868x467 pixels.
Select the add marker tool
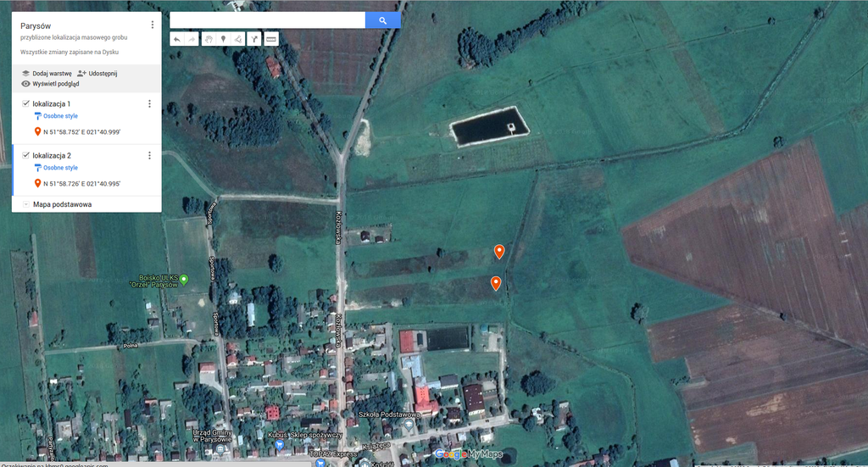pyautogui.click(x=223, y=39)
